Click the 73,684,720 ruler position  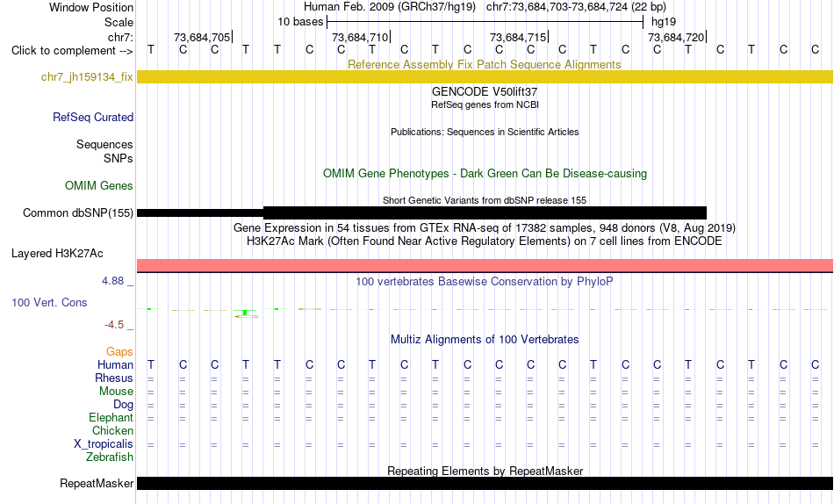pos(676,37)
